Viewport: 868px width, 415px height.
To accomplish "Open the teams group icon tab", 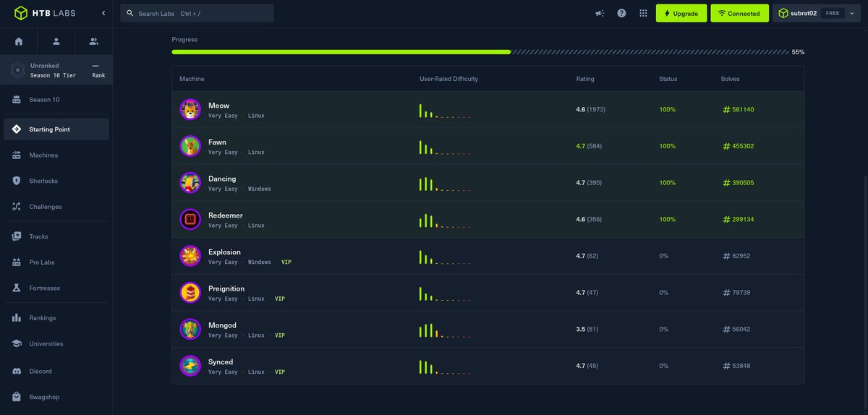I will click(x=93, y=41).
